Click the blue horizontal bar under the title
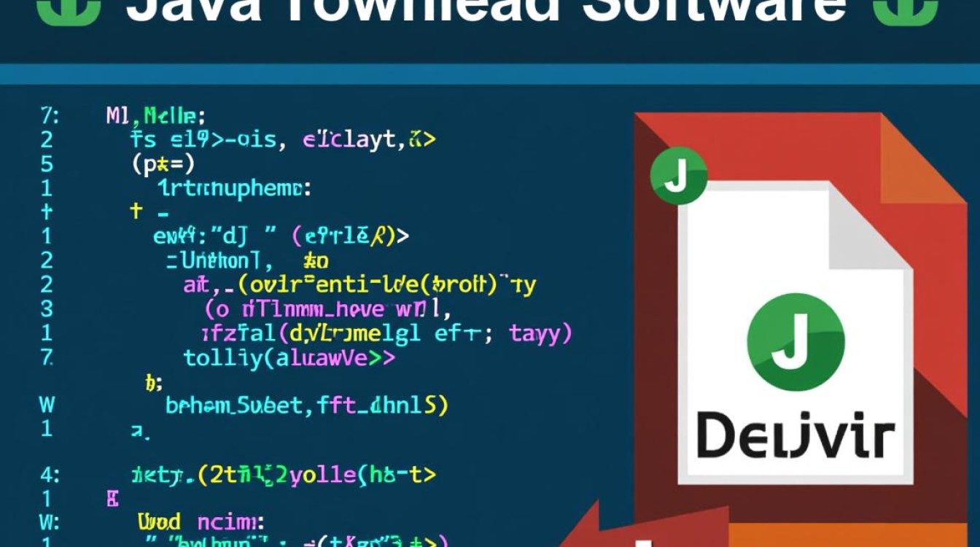This screenshot has height=547, width=980. pyautogui.click(x=490, y=74)
